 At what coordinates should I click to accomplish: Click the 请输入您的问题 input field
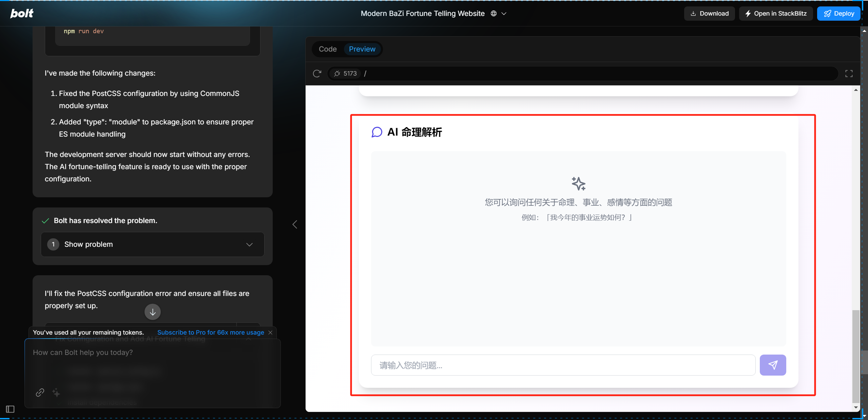[562, 365]
